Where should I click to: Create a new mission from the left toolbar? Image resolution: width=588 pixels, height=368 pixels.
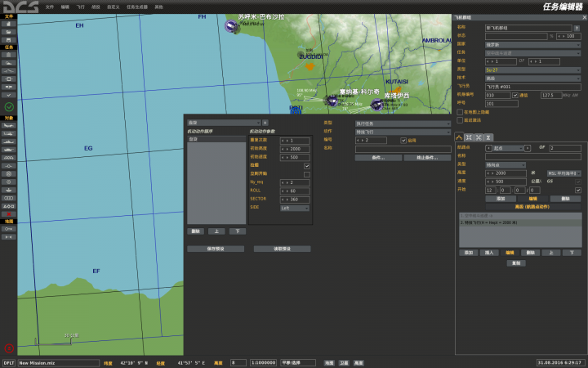click(9, 24)
